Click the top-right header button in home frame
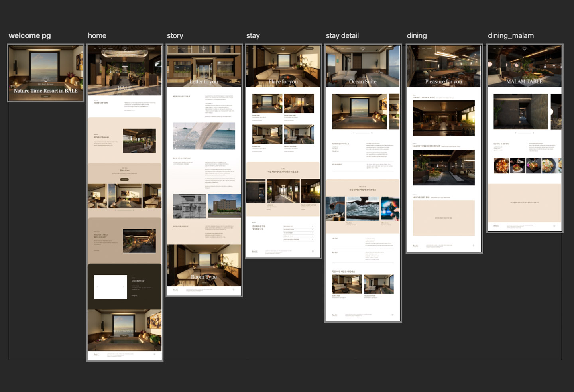The image size is (574, 392). (x=151, y=49)
